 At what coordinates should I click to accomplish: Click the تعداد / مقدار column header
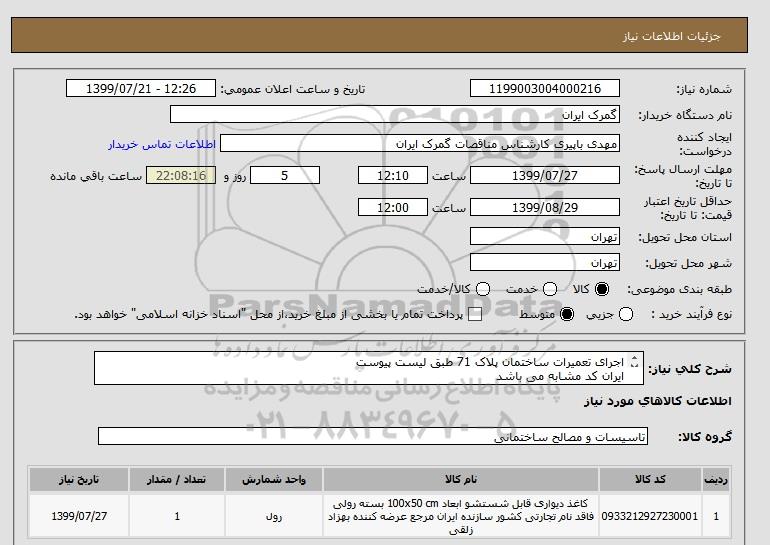(x=177, y=479)
